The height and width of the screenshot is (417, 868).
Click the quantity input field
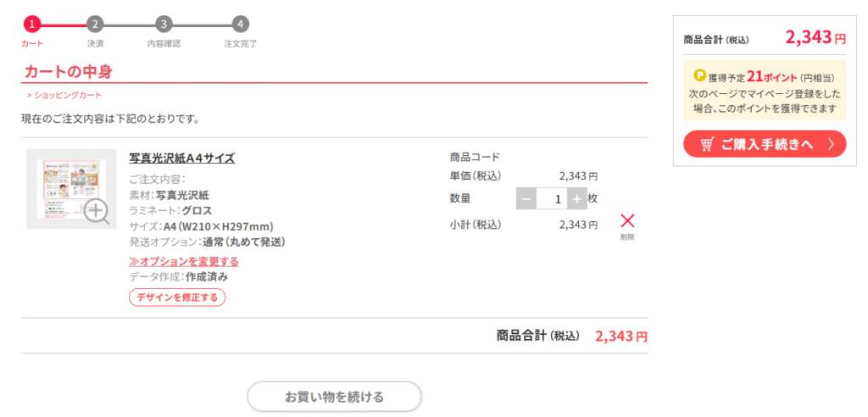552,199
